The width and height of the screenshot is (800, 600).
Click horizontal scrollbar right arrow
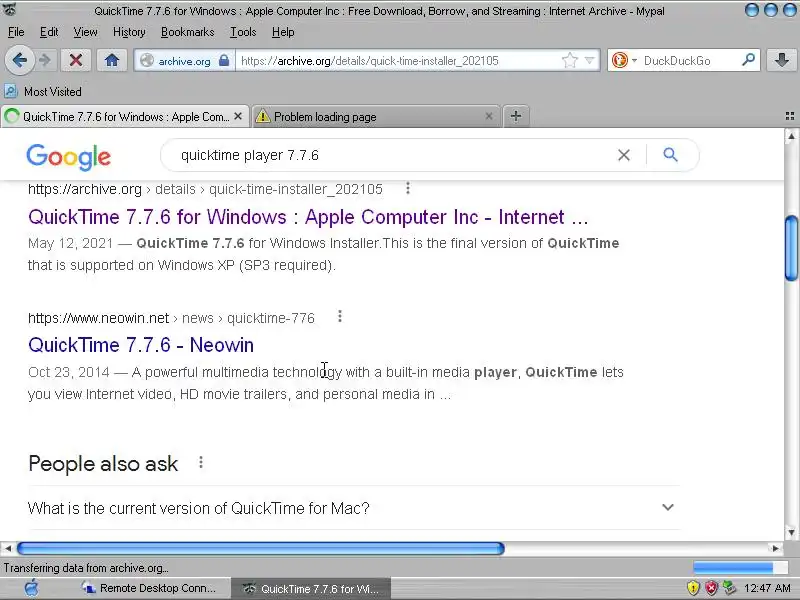point(776,548)
